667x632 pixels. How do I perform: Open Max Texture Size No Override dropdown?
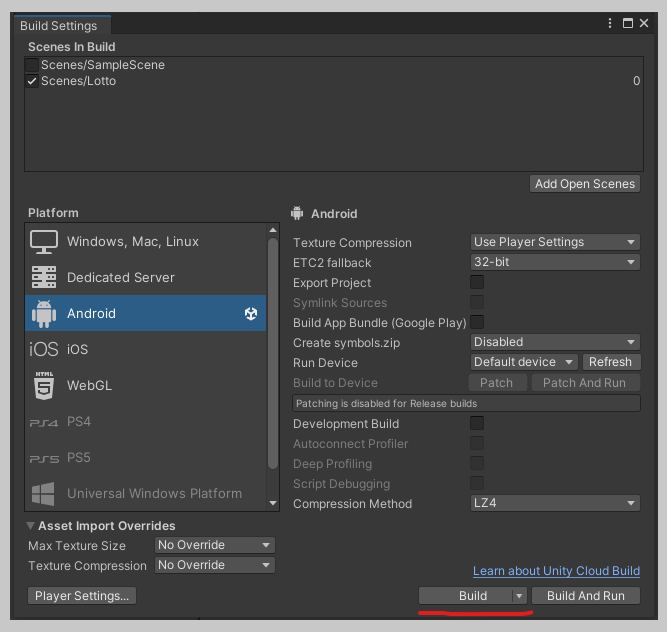point(215,545)
